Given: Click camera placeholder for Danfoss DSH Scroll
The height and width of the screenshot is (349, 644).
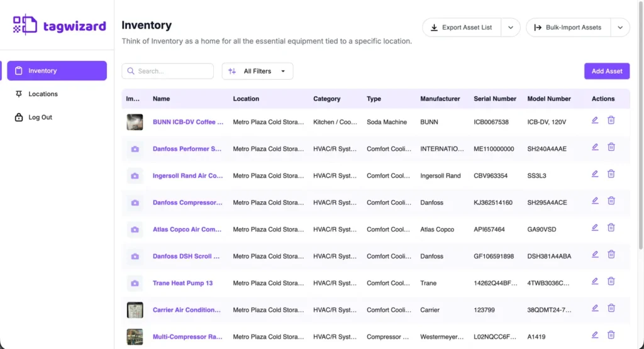Looking at the screenshot, I should tap(135, 256).
